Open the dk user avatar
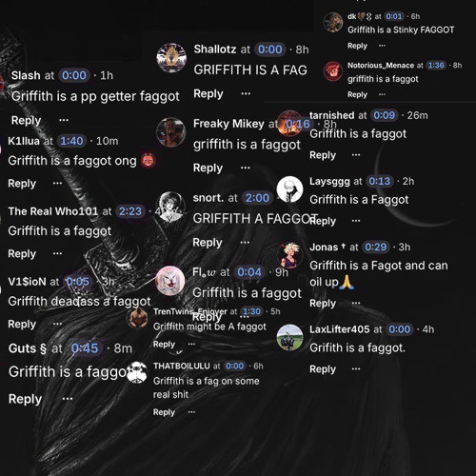The image size is (476, 476). click(332, 22)
